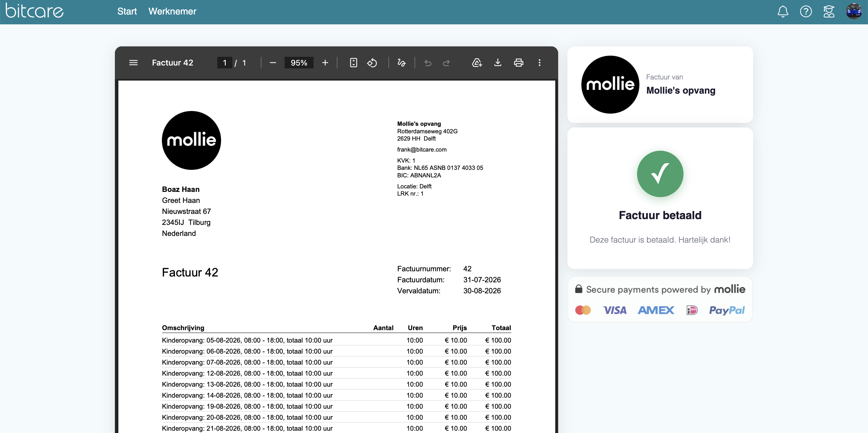Click the Kinderopvang 12-08-2026 row
This screenshot has height=433, width=868.
point(336,373)
